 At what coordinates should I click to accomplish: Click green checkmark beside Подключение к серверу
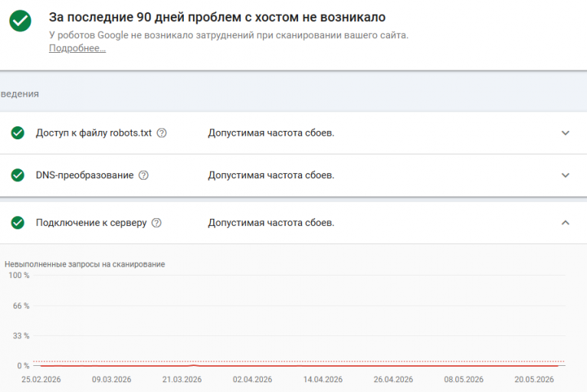pos(18,223)
